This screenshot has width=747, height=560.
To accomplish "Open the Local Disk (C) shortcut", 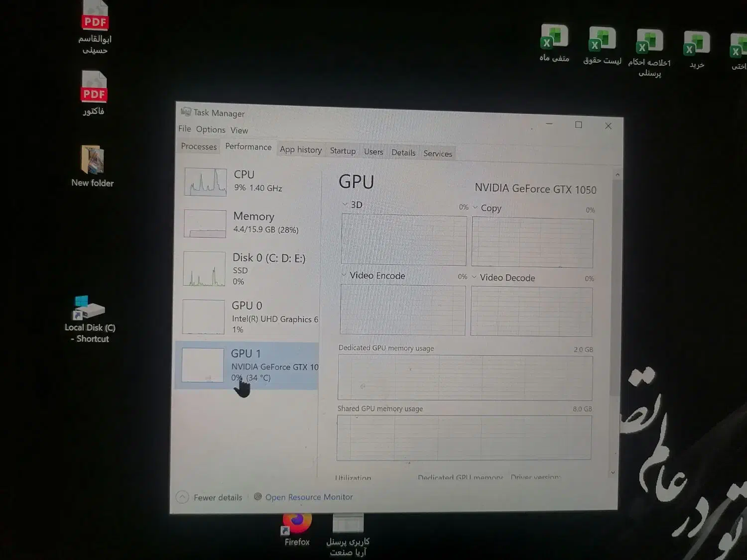I will [x=89, y=309].
